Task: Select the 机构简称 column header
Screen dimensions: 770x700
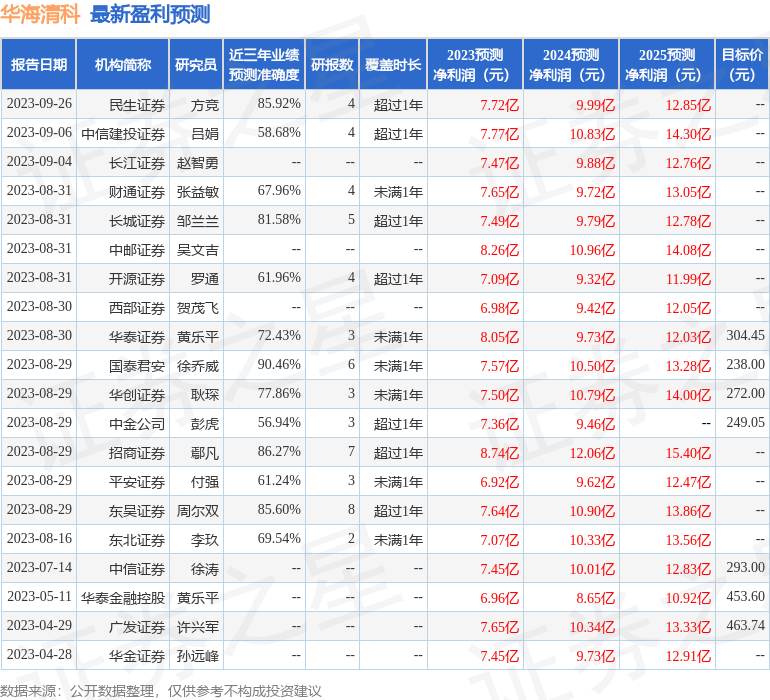Action: [x=123, y=65]
